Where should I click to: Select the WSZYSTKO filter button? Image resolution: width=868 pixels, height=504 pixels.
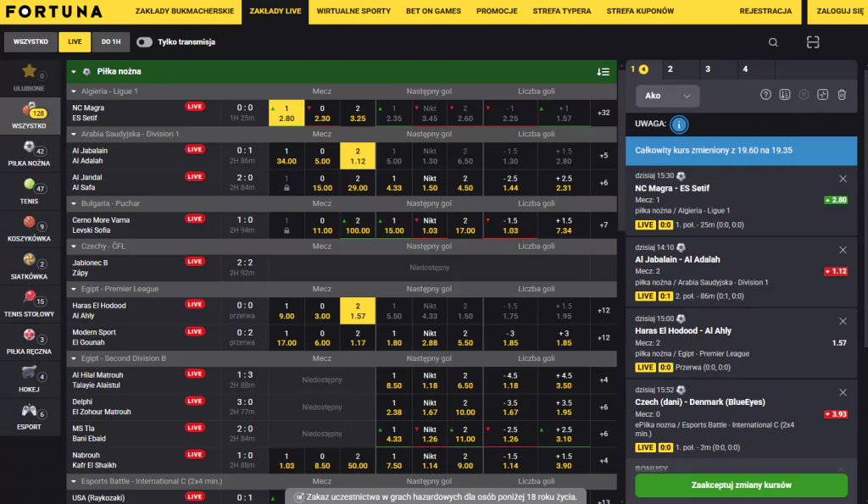pos(31,42)
